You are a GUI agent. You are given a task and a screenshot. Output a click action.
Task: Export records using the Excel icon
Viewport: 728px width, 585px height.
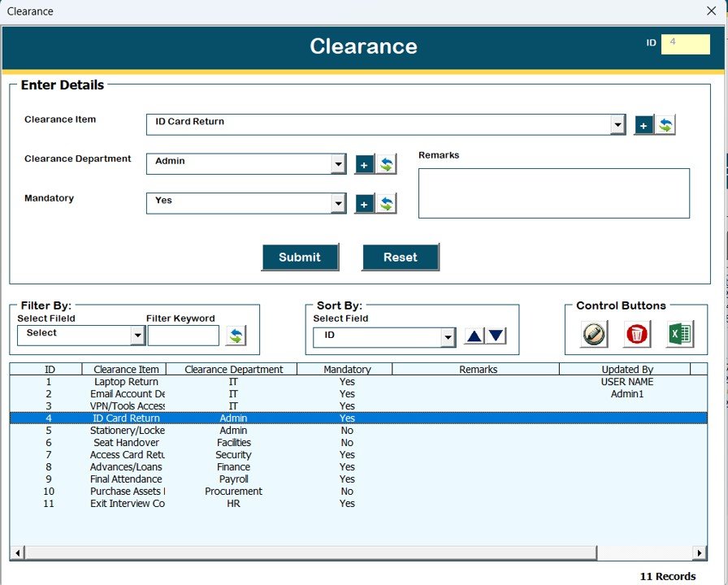[x=679, y=333]
